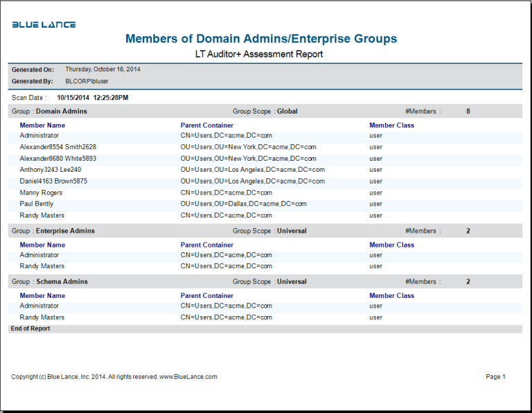Select member Anthony3243 Lee240
532x413 pixels.
pos(50,170)
